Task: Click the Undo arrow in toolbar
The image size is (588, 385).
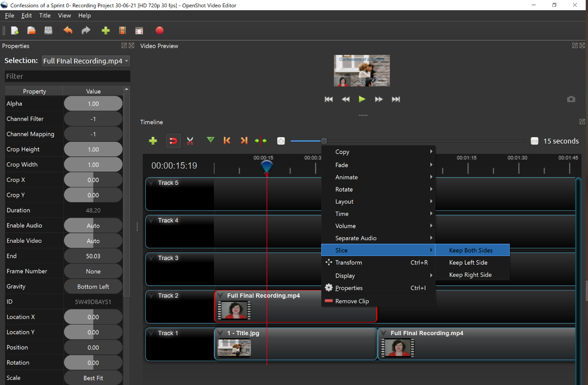Action: (x=68, y=31)
